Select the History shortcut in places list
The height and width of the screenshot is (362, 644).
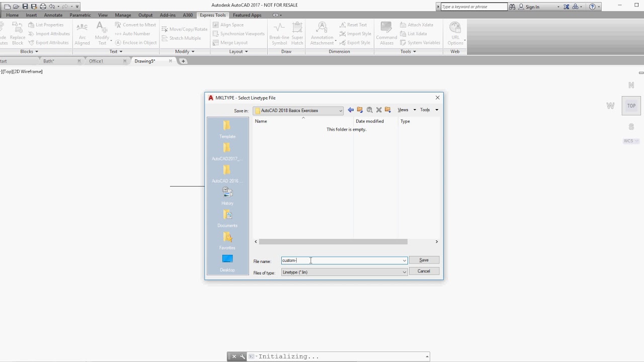(x=227, y=197)
